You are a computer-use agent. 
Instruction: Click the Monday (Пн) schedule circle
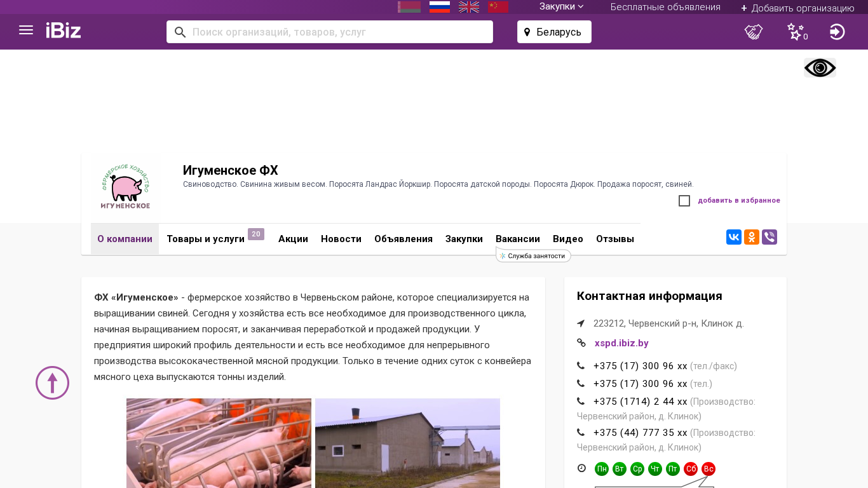602,469
